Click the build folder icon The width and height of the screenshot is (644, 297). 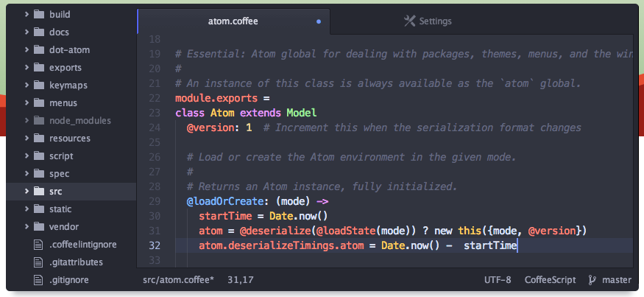[x=38, y=15]
